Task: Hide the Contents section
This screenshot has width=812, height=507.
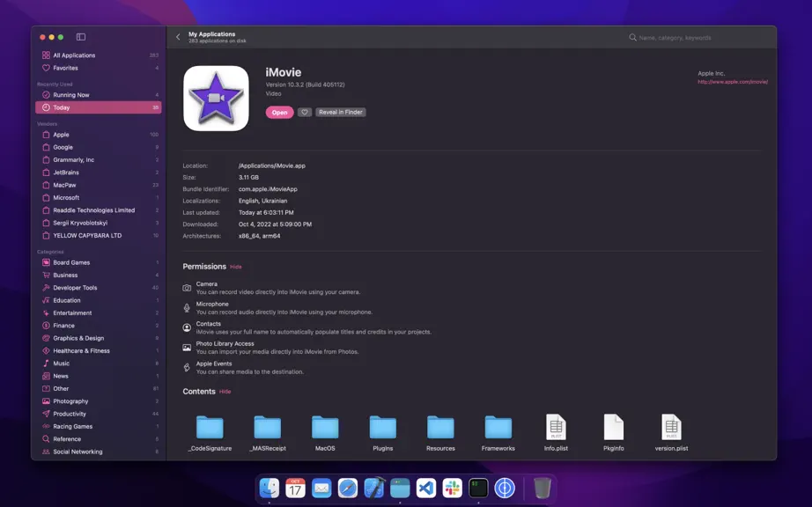Action: [x=225, y=392]
